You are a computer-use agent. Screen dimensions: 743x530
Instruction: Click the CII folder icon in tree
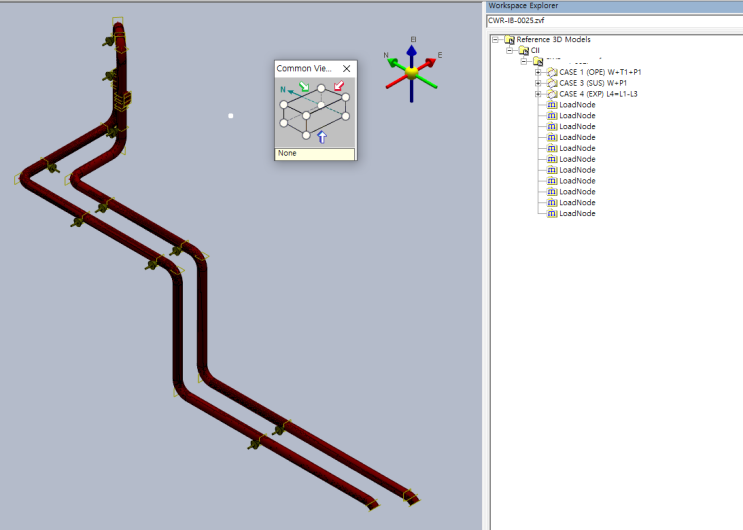523,50
